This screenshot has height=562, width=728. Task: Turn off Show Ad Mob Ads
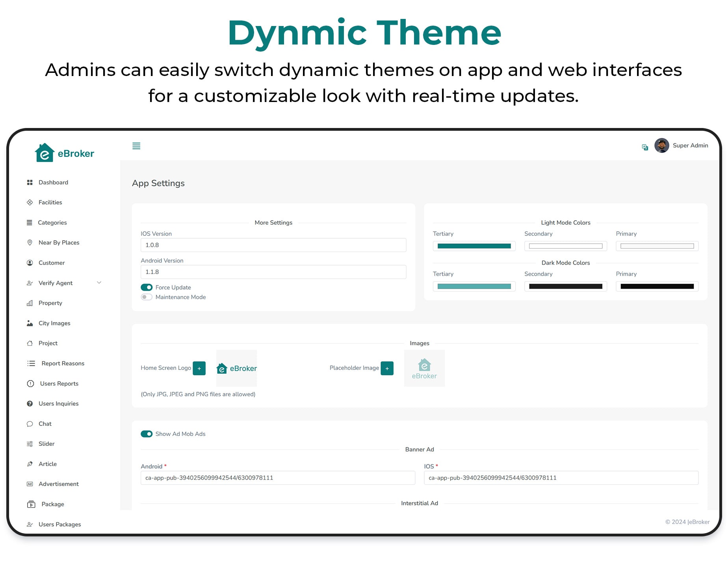coord(147,434)
